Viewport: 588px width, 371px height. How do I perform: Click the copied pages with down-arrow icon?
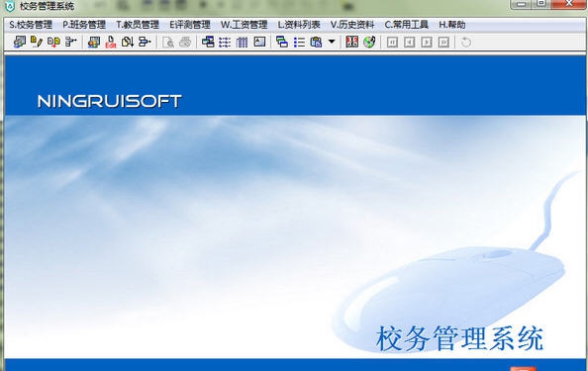[128, 42]
